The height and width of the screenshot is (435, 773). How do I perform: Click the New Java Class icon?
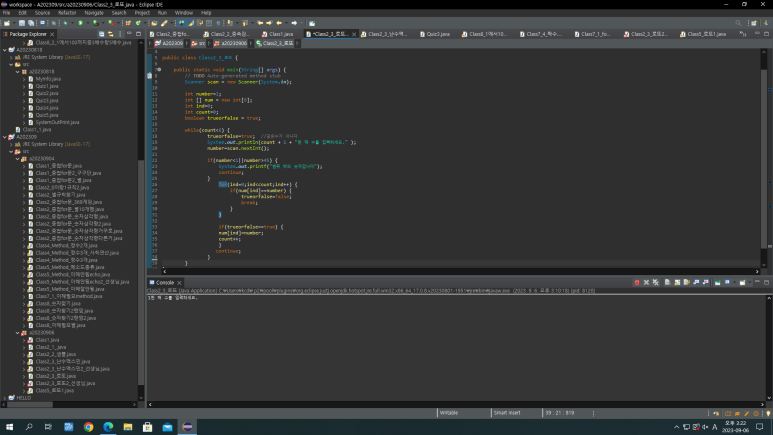(138, 23)
